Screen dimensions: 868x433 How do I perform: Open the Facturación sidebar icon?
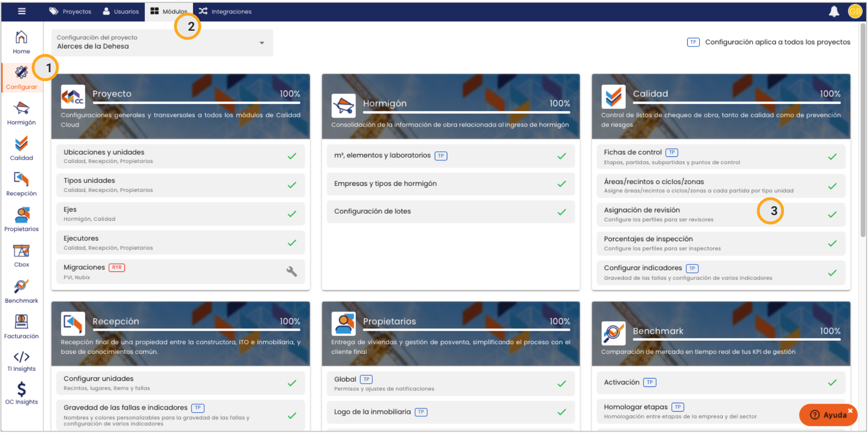21,326
